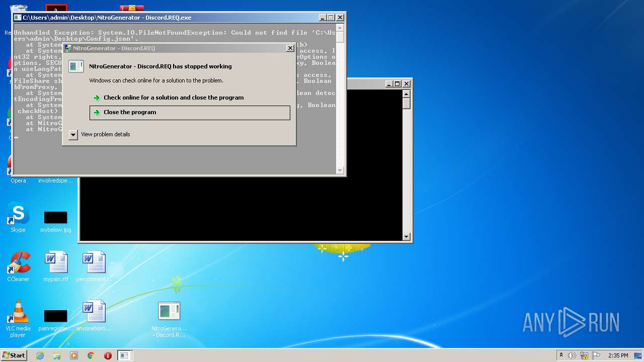Open VLC media player shortcut

click(18, 319)
